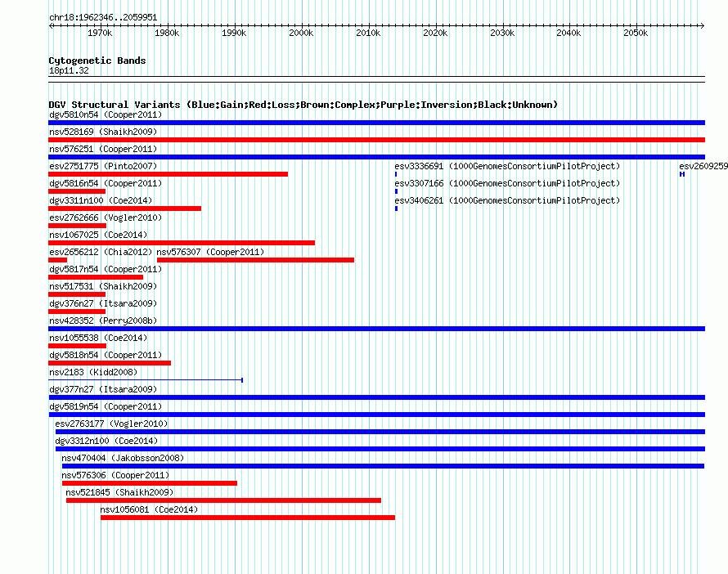Click the Cytogenetic Bands track heading

click(x=97, y=61)
